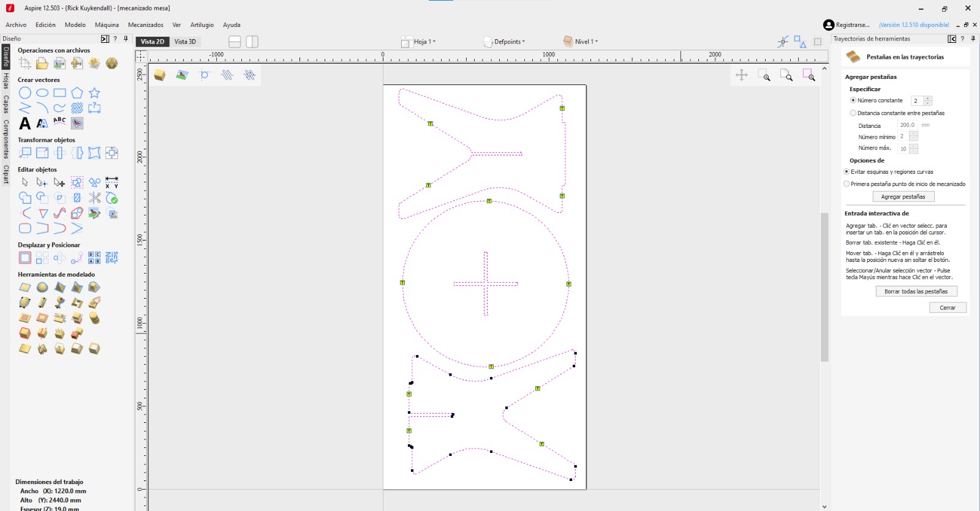Open the Wave vector tool
980x511 pixels.
(x=77, y=108)
